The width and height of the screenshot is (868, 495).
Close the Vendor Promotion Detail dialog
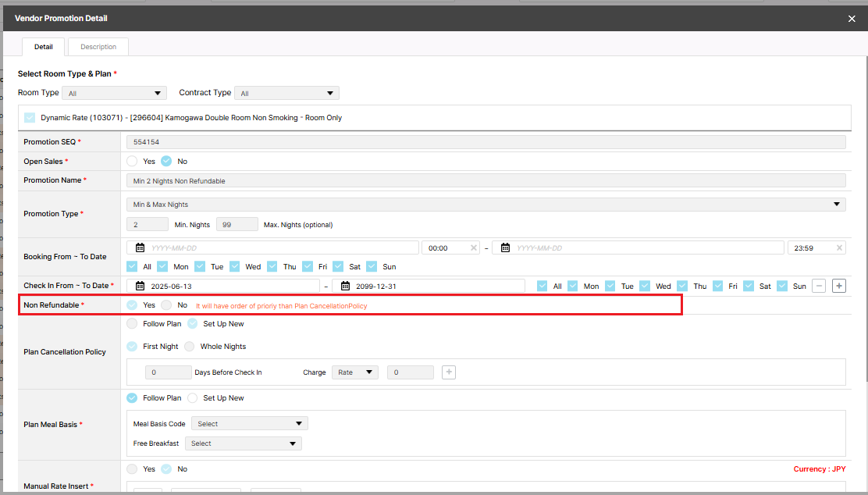(852, 19)
